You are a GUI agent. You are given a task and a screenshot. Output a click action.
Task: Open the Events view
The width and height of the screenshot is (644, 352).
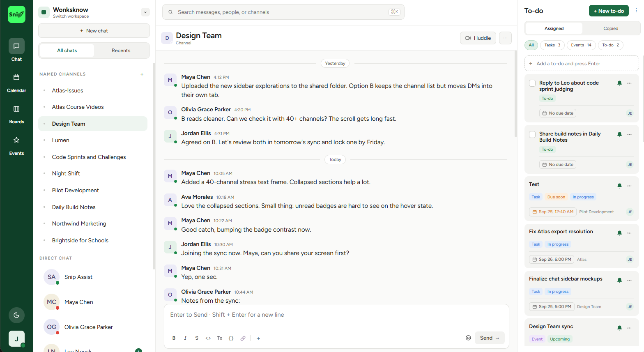(16, 145)
